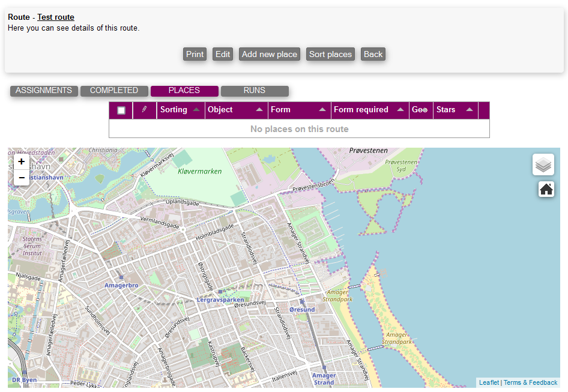Zoom in on the map
The width and height of the screenshot is (568, 392).
[x=21, y=161]
